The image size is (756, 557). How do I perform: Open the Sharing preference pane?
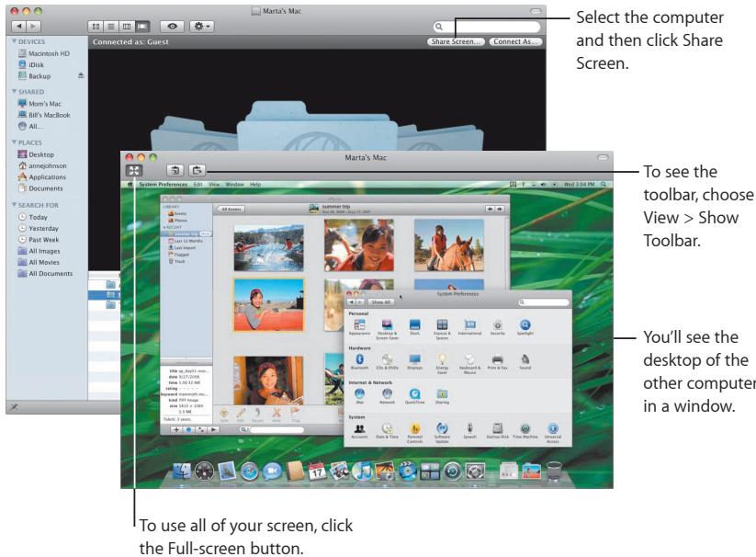442,396
